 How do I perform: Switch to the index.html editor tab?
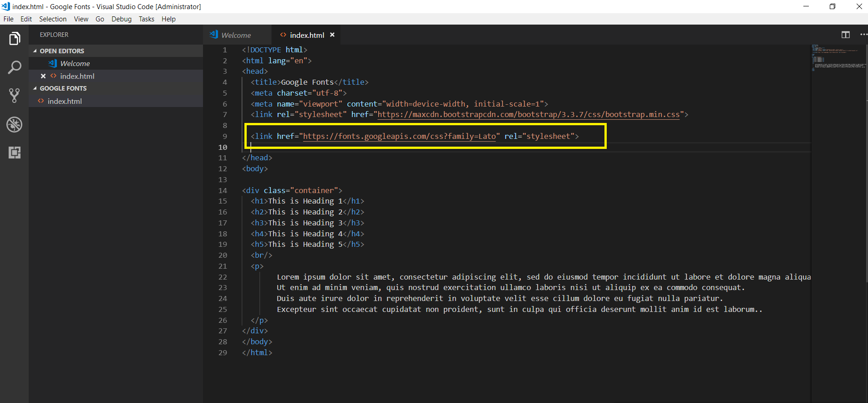tap(306, 35)
